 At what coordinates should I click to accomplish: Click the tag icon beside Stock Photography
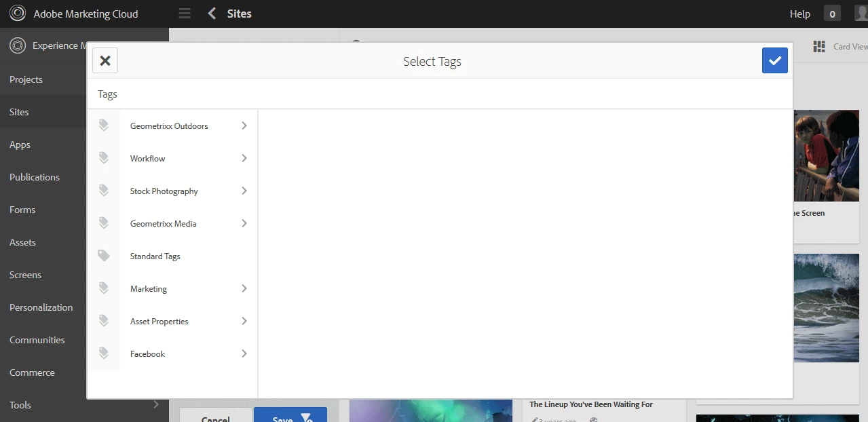coord(104,191)
